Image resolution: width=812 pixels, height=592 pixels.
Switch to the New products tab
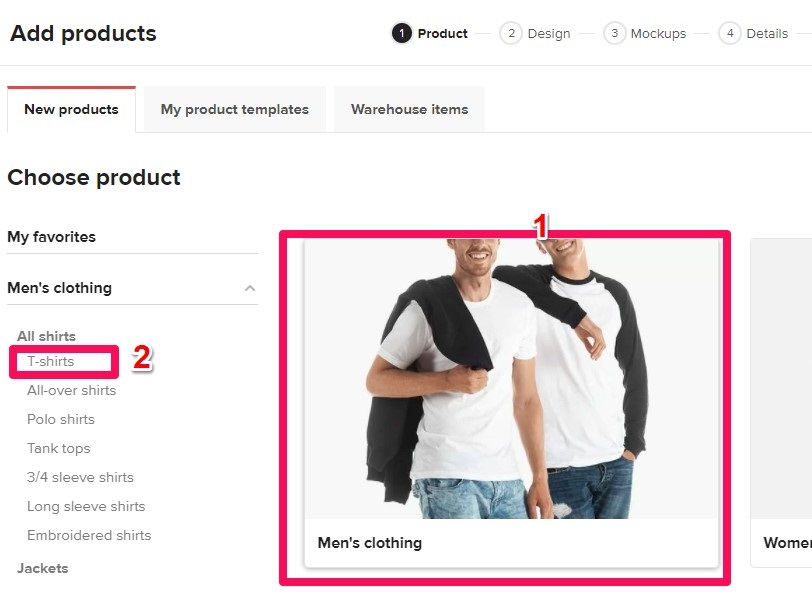[x=71, y=110]
